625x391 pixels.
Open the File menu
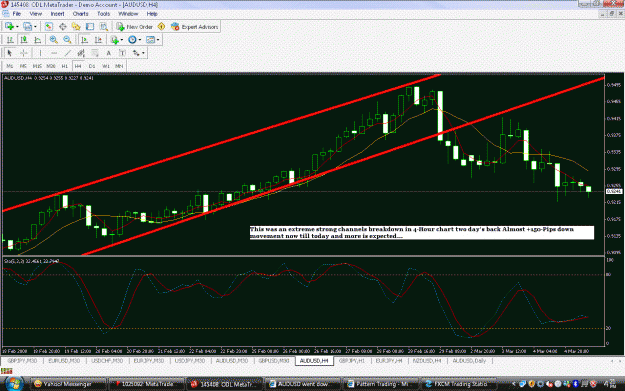pos(17,14)
